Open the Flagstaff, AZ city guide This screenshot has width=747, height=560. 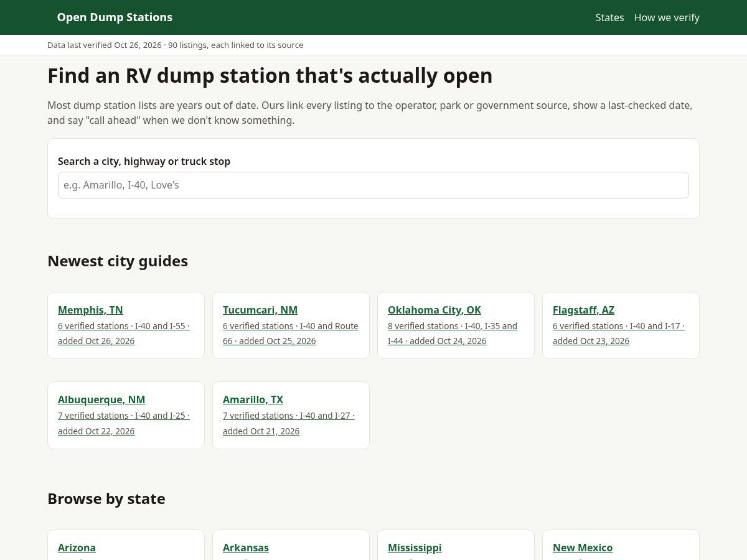(x=583, y=310)
